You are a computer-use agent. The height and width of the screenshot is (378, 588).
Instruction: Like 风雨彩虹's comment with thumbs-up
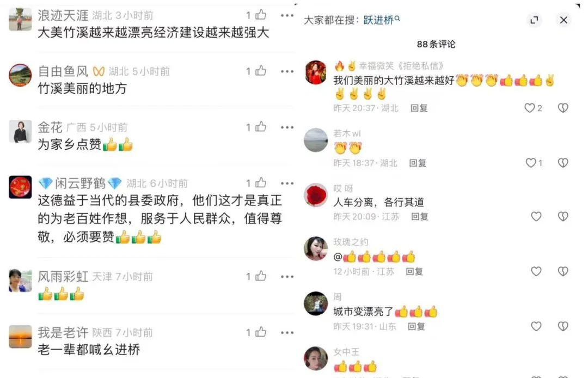261,276
